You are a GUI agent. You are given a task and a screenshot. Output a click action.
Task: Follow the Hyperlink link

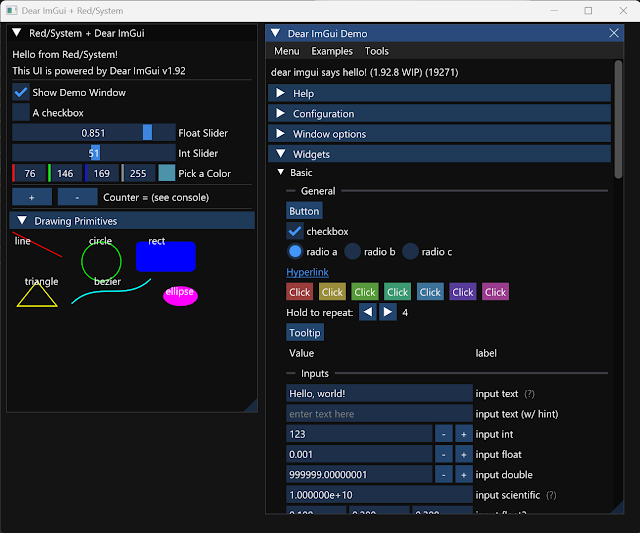307,272
